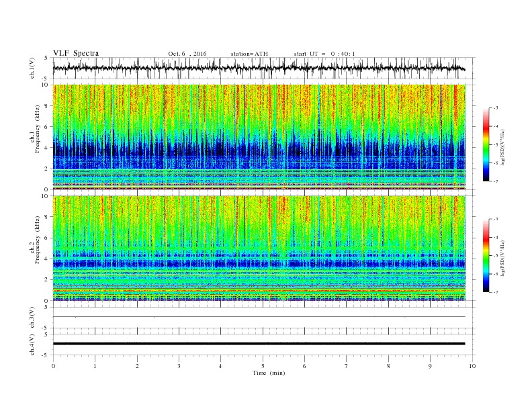Image resolution: width=532 pixels, height=411 pixels.
Task: Click the 'ch.1(V)' waveform axis label
Action: click(x=32, y=68)
